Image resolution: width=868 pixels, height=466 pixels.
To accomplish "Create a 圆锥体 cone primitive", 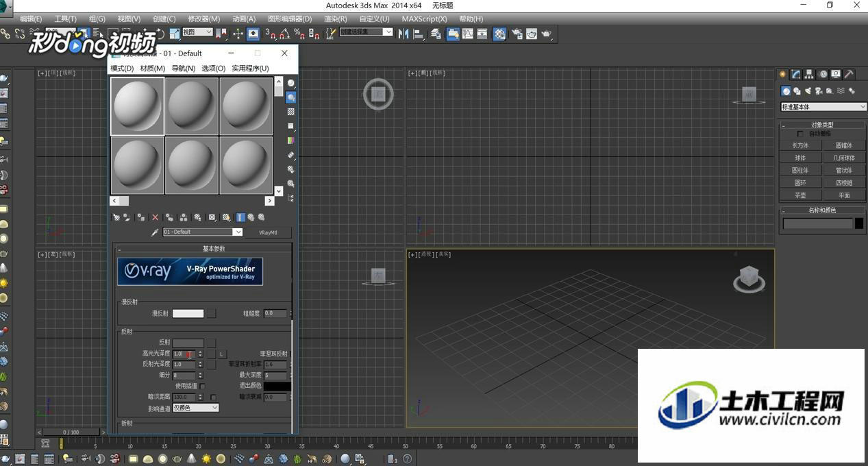I will [844, 145].
